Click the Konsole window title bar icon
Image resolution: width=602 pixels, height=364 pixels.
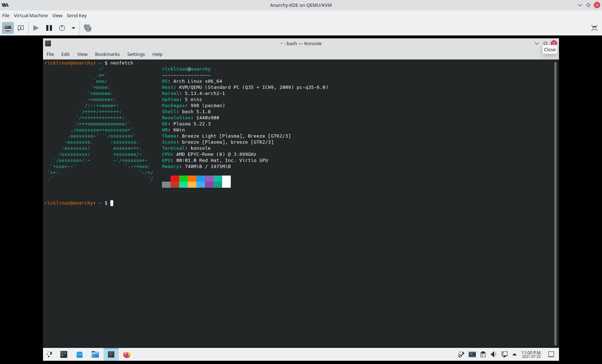pos(48,43)
